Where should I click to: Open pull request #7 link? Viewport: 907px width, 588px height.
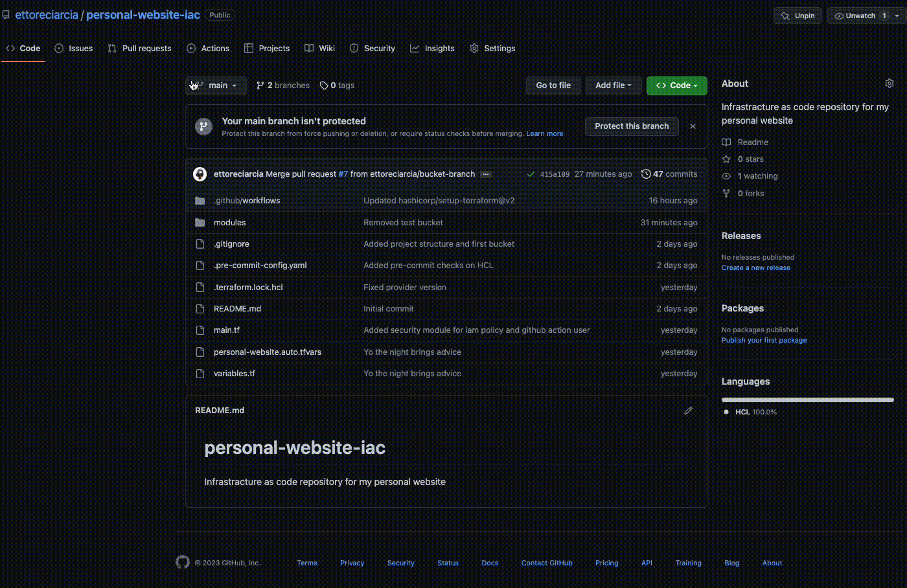tap(343, 174)
